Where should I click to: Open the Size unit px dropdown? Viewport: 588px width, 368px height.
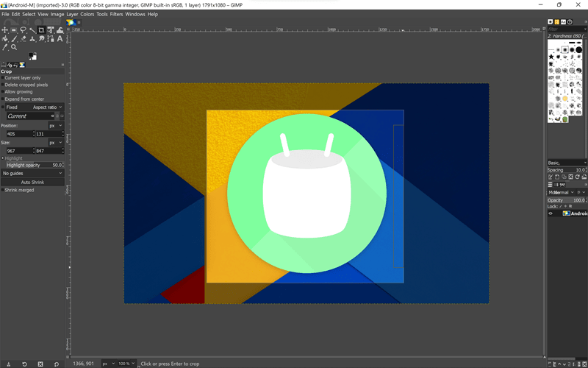click(56, 143)
